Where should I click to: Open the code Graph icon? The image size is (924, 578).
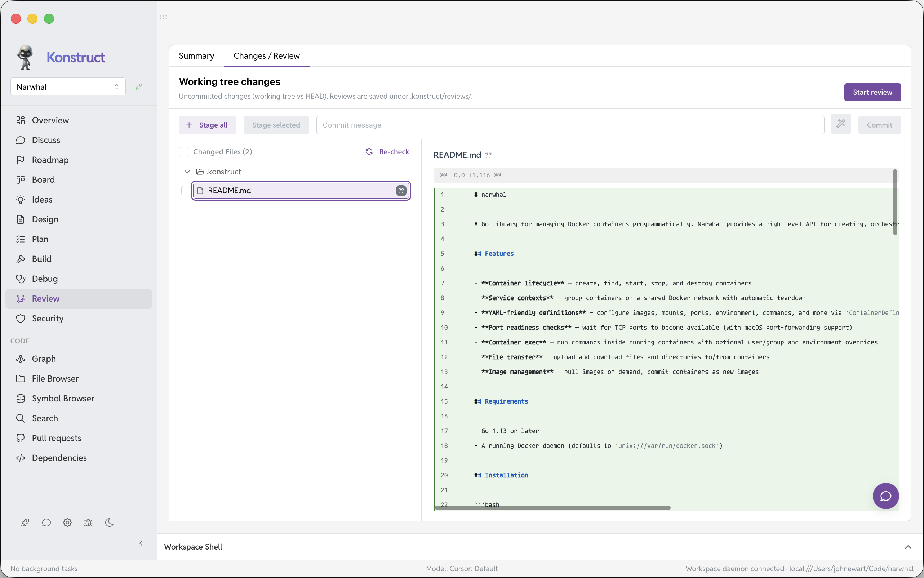coord(21,359)
